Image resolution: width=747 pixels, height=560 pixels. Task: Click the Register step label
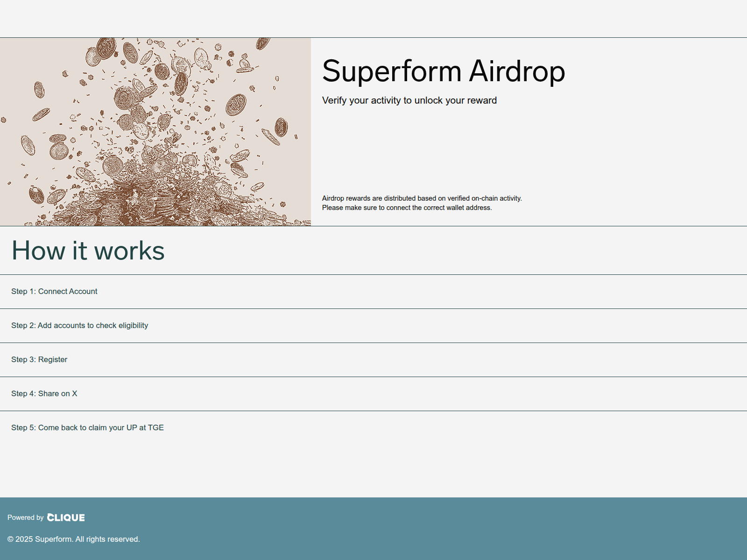39,359
